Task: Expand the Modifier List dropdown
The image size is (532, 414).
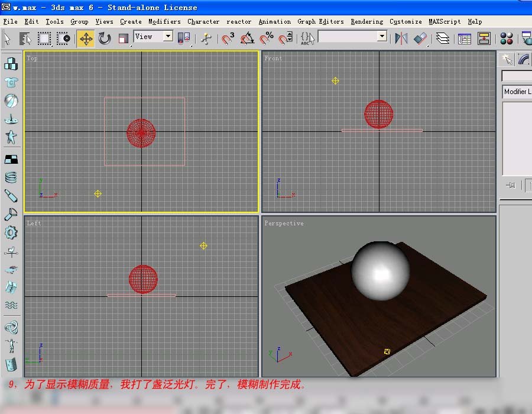Action: tap(517, 92)
